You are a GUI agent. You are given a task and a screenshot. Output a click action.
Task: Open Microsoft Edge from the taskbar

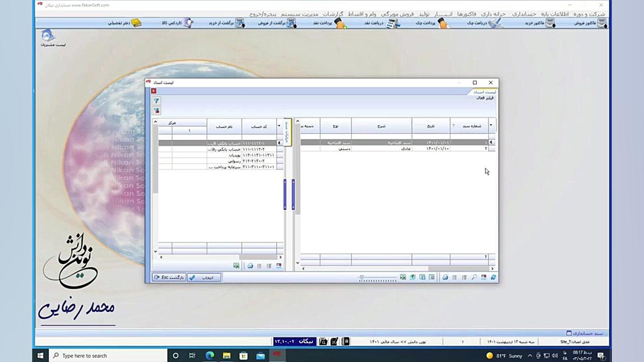210,355
